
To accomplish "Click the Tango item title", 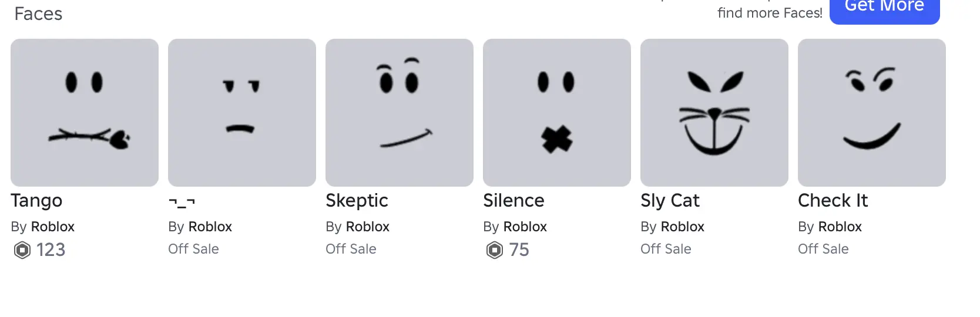I will [36, 201].
